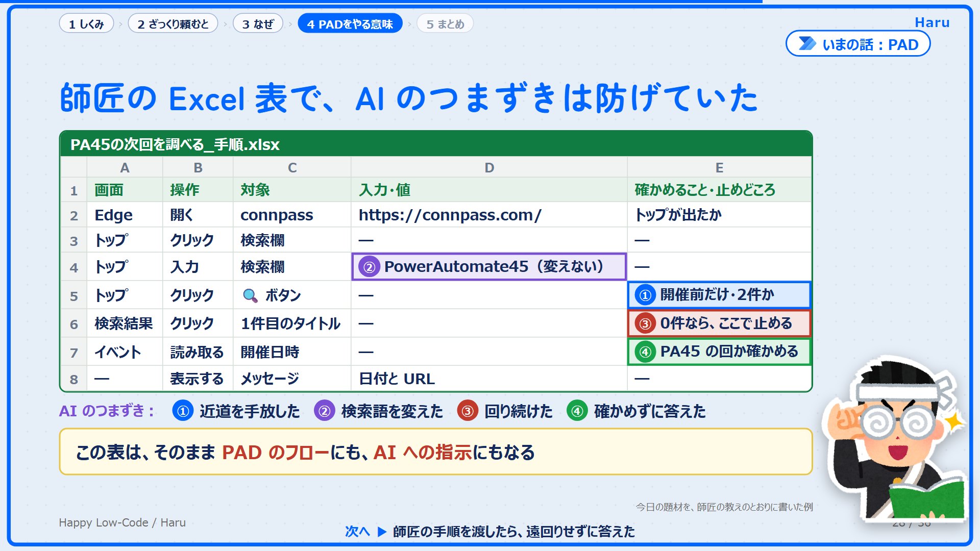This screenshot has width=980, height=551.
Task: Click the 'Edge' cell in row 2
Action: coord(125,215)
